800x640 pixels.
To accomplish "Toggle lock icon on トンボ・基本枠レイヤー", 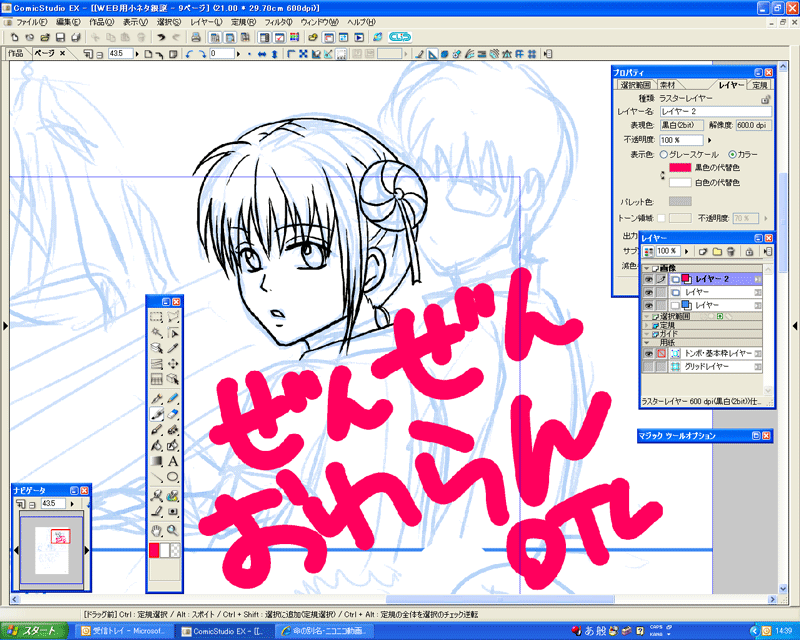I will tap(661, 353).
